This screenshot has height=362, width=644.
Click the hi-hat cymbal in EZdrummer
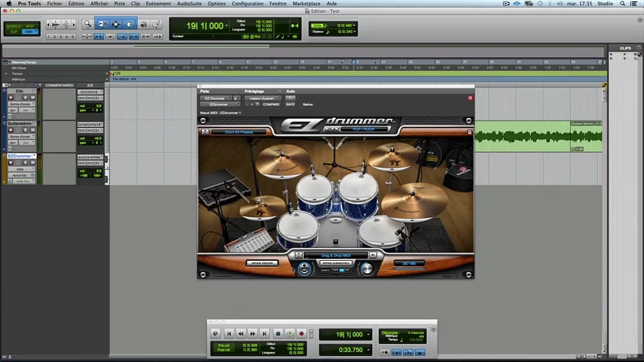(261, 206)
